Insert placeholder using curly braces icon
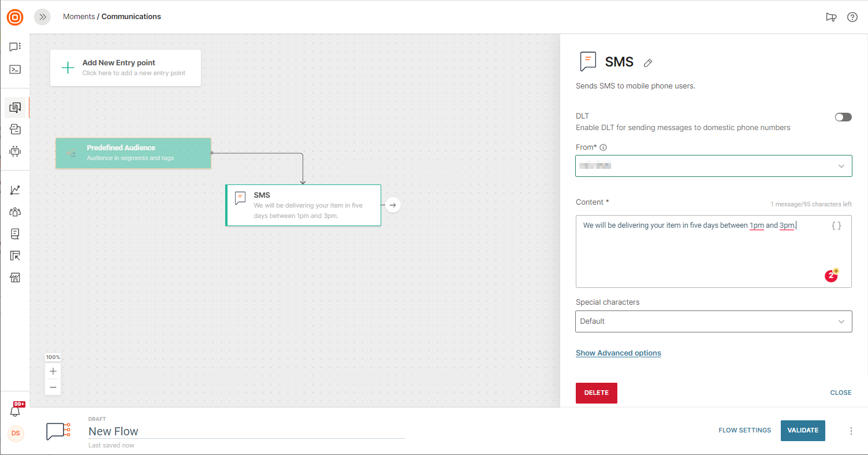The image size is (868, 455). coord(836,226)
